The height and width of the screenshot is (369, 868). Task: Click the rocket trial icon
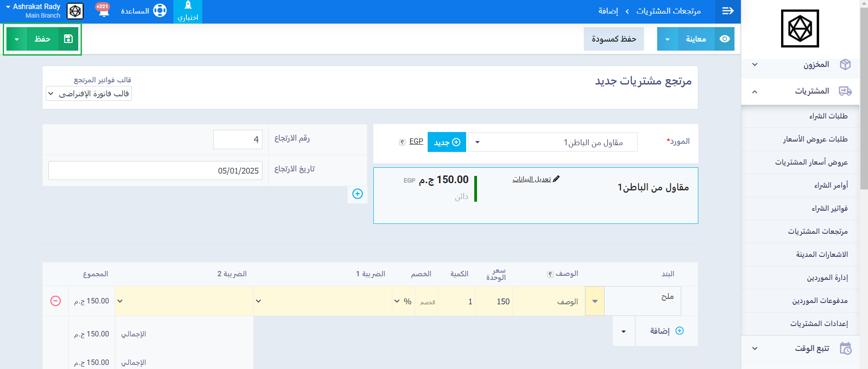click(x=188, y=6)
